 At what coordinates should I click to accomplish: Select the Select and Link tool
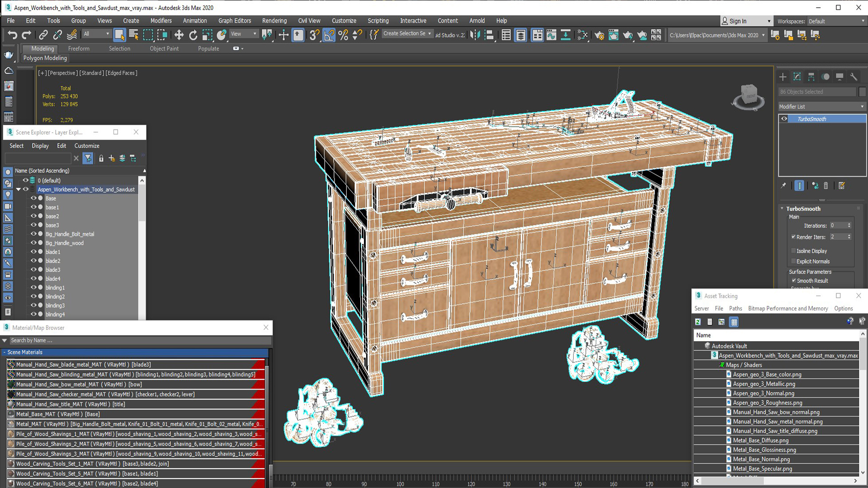pos(43,35)
